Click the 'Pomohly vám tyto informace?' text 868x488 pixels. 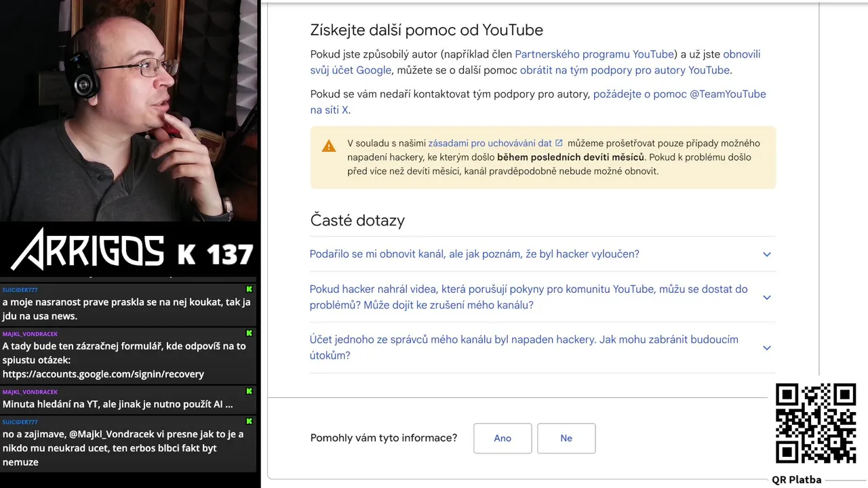384,438
